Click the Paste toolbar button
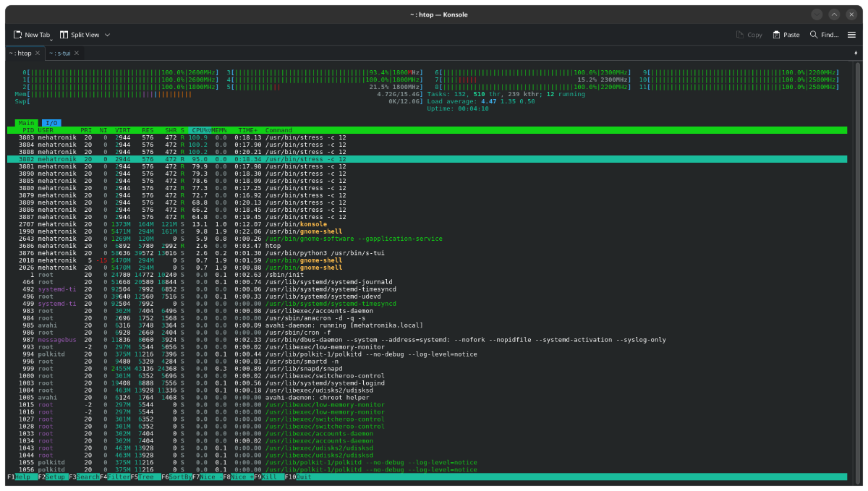The width and height of the screenshot is (868, 491). click(x=786, y=35)
